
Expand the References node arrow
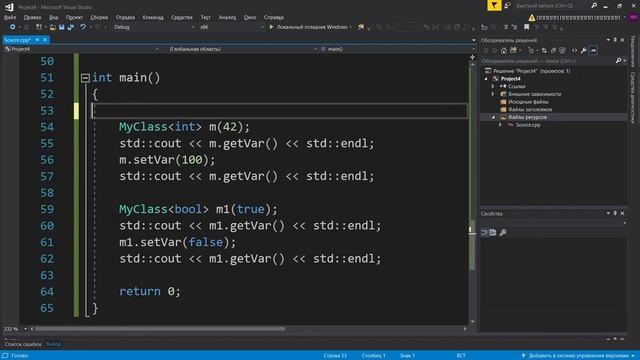[493, 87]
